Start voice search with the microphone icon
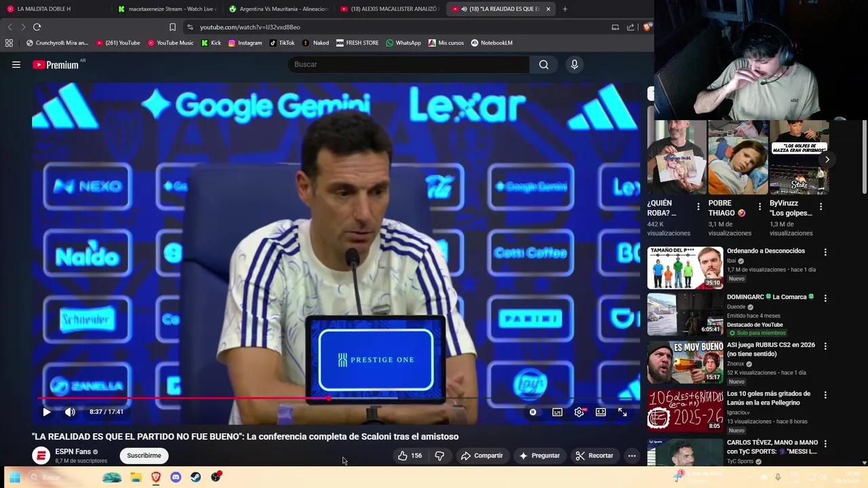The width and height of the screenshot is (868, 488). (574, 64)
